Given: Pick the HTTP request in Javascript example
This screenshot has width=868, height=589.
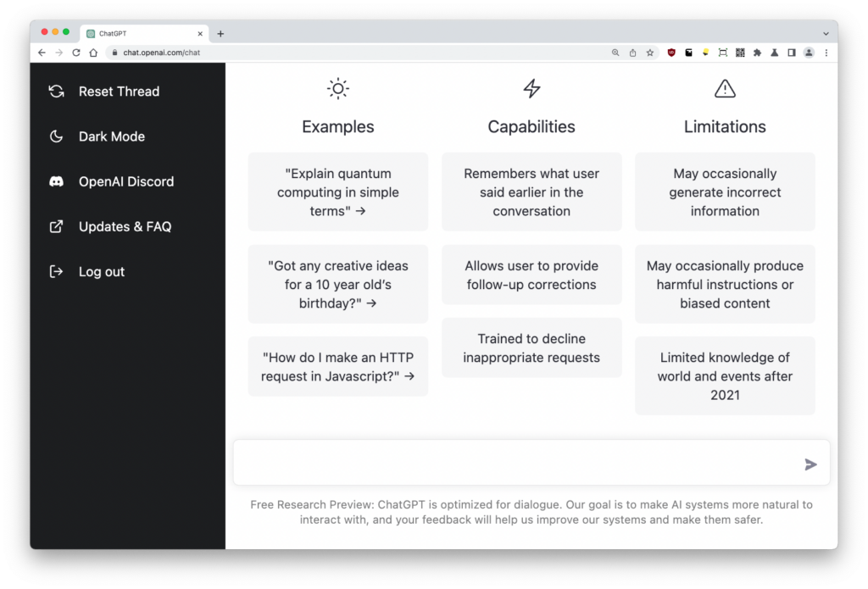Looking at the screenshot, I should click(x=338, y=366).
